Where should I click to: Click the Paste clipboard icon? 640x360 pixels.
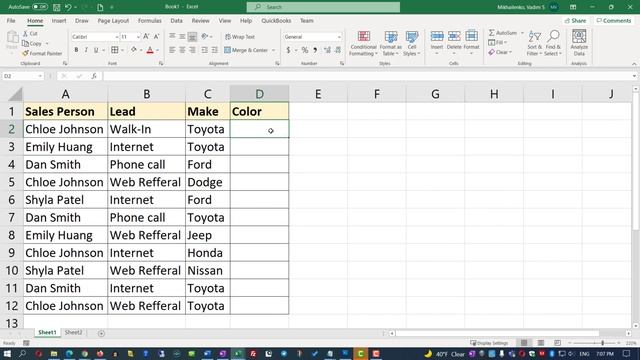12,37
